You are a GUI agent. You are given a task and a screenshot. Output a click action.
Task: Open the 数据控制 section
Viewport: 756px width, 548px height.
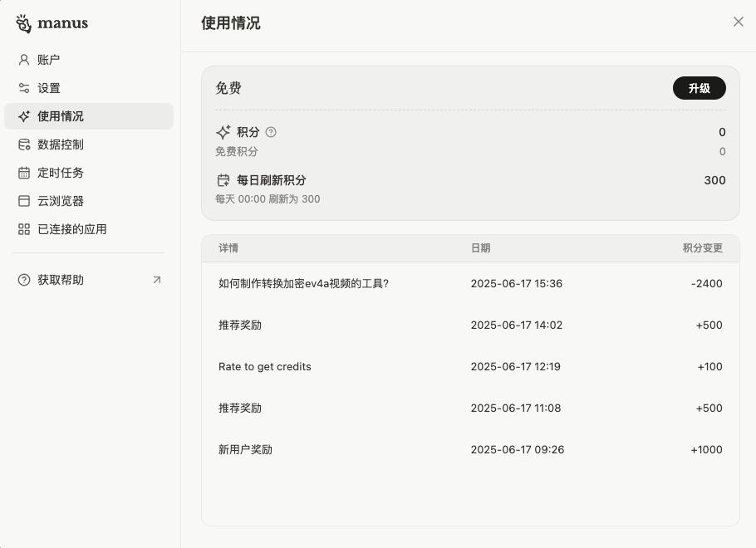coord(89,144)
